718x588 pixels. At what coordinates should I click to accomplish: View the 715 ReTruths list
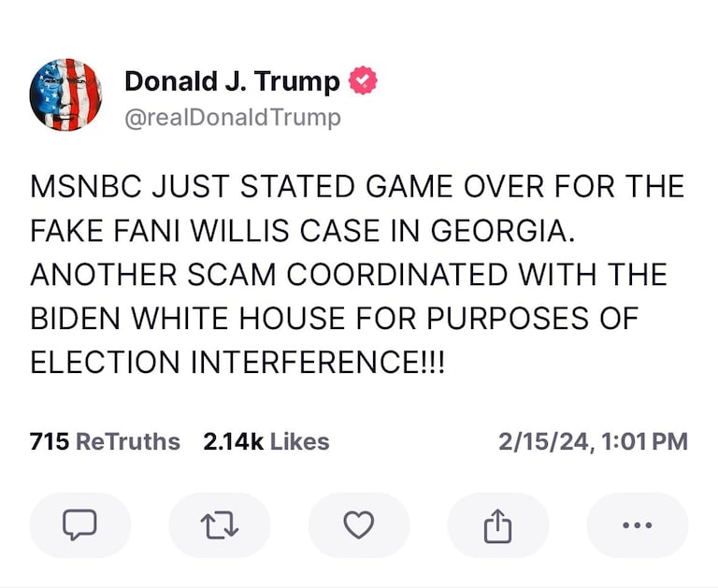point(105,441)
